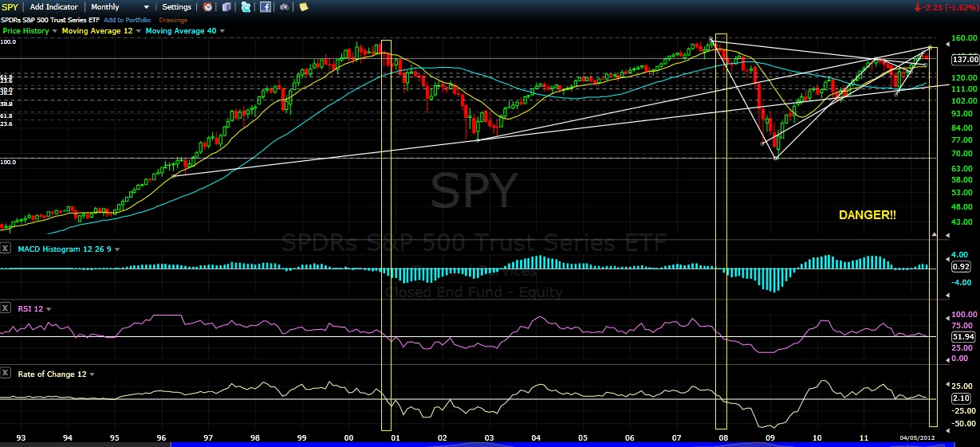
Task: Click the Add to Portfolio link
Action: (127, 20)
